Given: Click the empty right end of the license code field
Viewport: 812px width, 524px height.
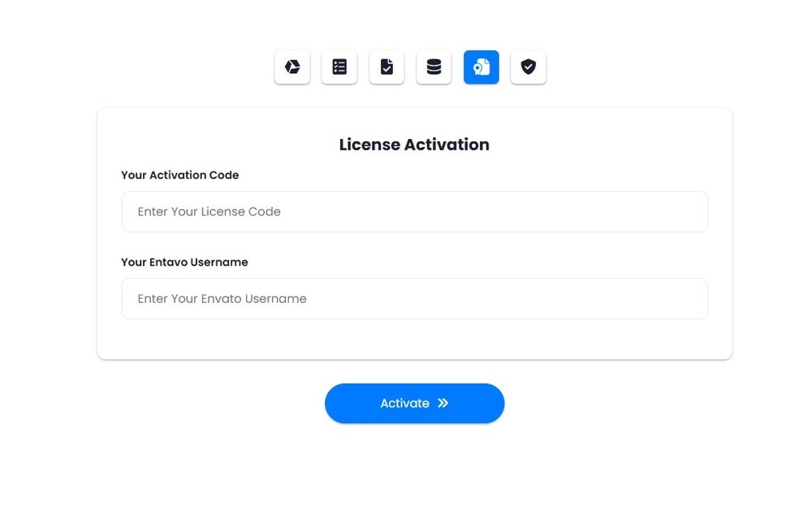Looking at the screenshot, I should (x=647, y=211).
